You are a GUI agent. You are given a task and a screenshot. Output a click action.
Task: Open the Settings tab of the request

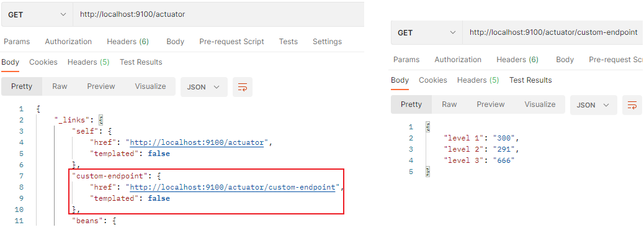point(328,42)
